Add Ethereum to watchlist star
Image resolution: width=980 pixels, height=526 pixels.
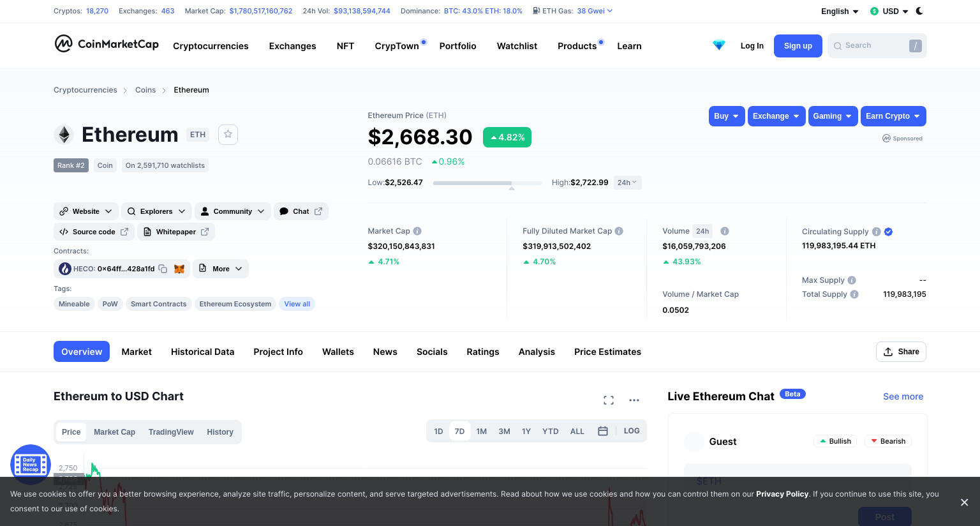(x=228, y=135)
